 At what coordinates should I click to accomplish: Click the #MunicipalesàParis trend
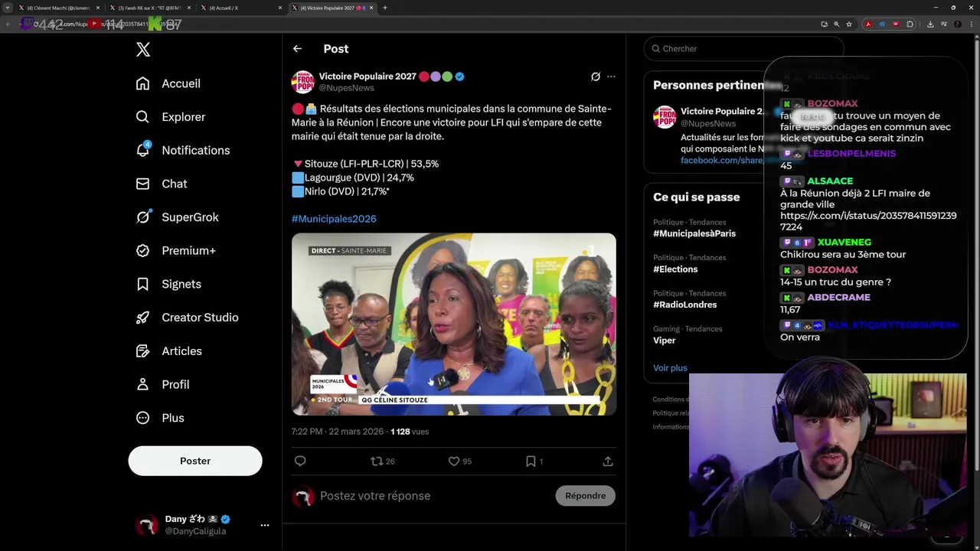click(x=694, y=233)
